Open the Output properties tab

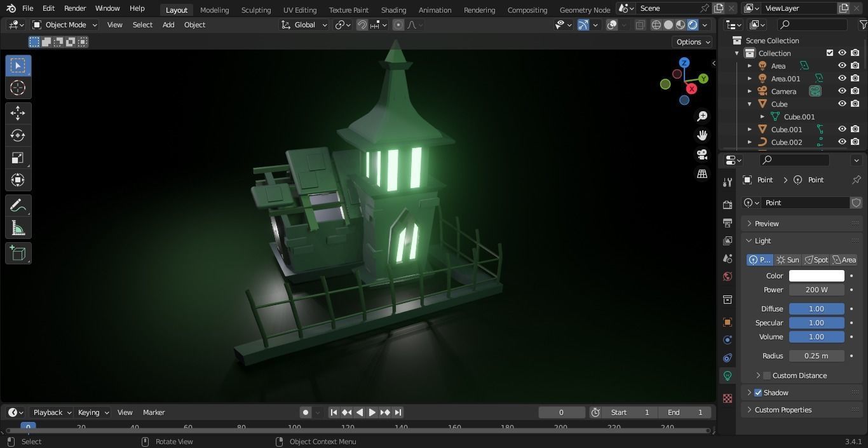pyautogui.click(x=728, y=223)
